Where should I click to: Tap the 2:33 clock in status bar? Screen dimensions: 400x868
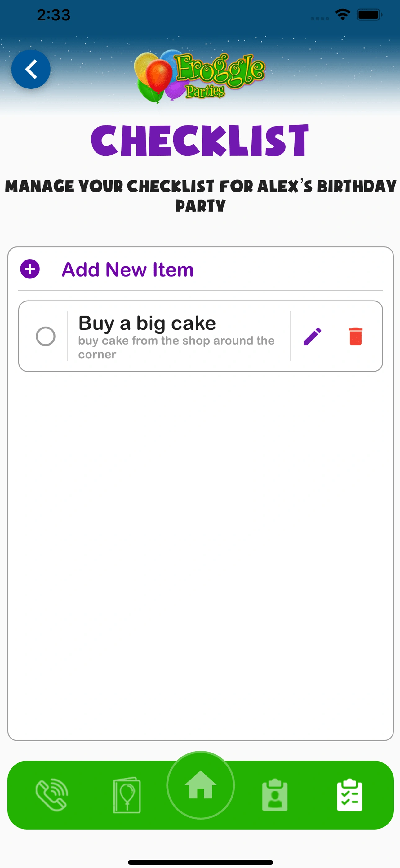54,15
